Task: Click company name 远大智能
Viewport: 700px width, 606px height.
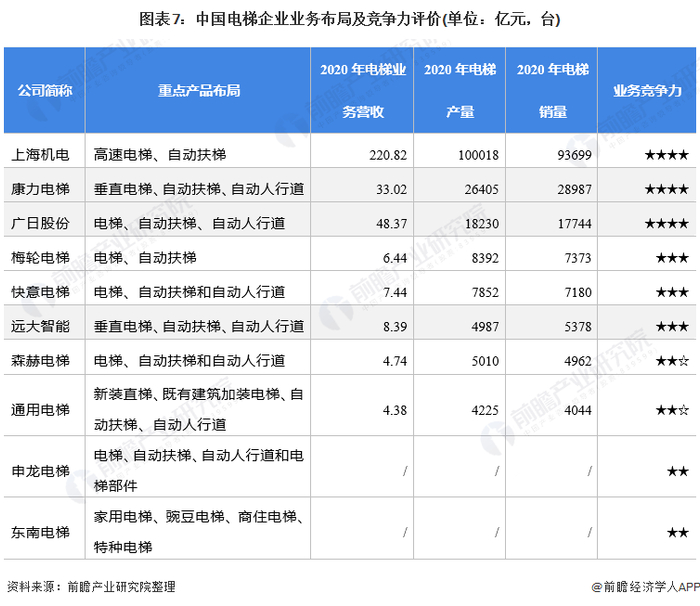Action: 40,326
